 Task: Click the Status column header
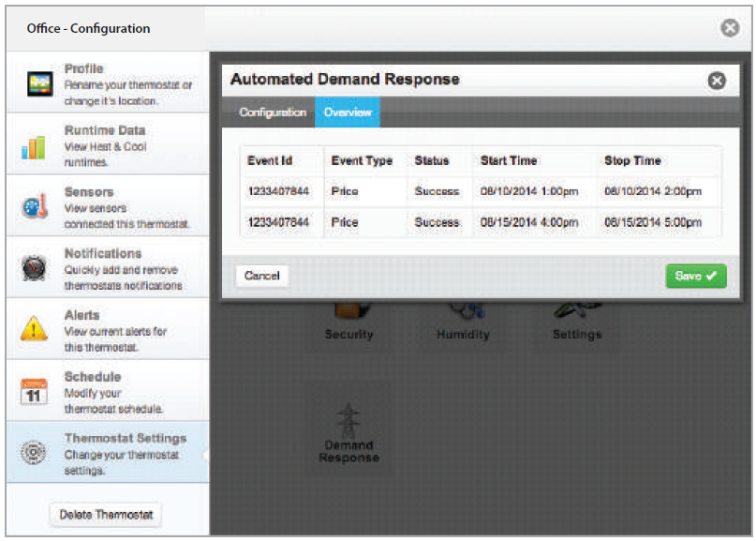click(x=432, y=160)
